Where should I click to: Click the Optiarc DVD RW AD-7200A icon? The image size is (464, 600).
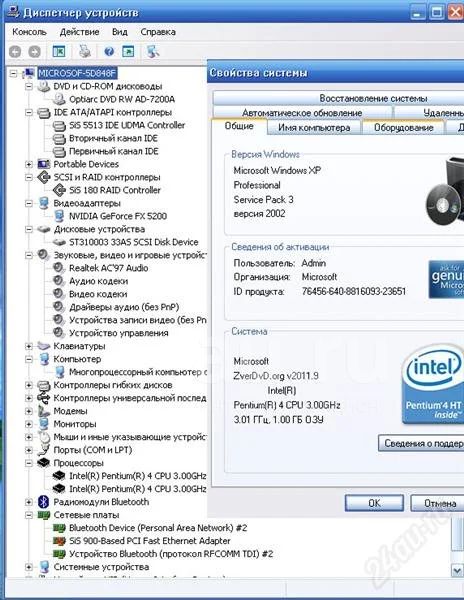(59, 99)
